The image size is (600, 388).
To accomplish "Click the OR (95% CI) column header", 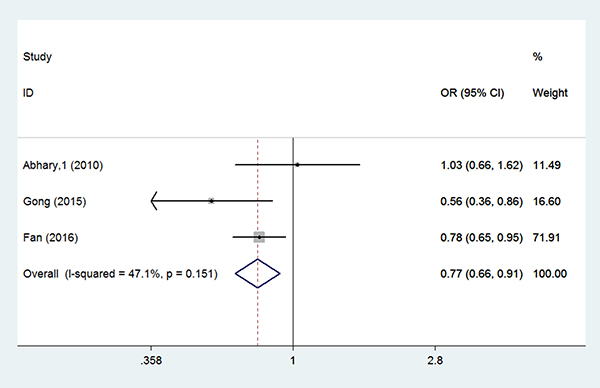I will click(472, 93).
